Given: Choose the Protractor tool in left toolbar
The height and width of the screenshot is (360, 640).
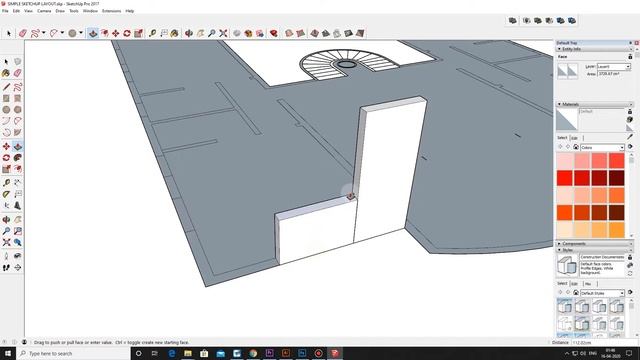Looking at the screenshot, I should 6,194.
